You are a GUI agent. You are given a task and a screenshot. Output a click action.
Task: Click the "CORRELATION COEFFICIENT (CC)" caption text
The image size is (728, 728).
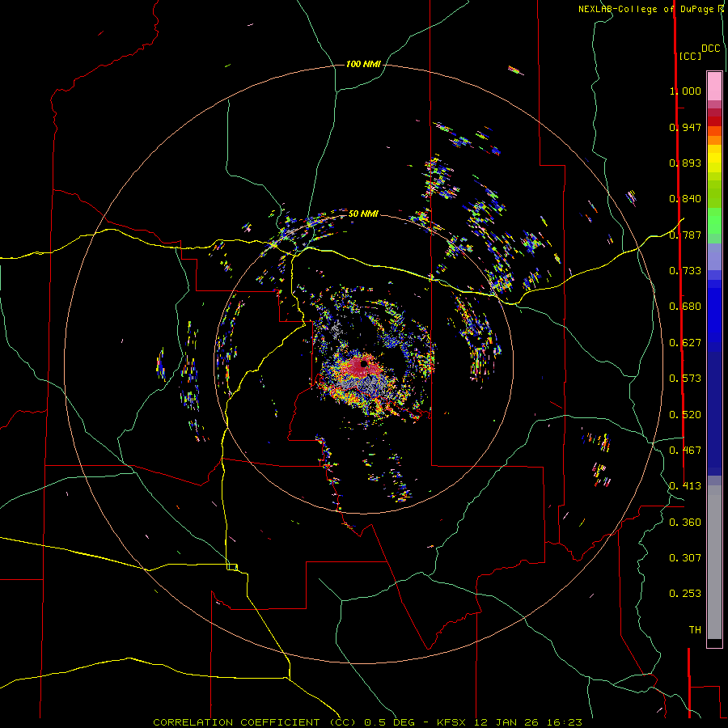pos(255,722)
